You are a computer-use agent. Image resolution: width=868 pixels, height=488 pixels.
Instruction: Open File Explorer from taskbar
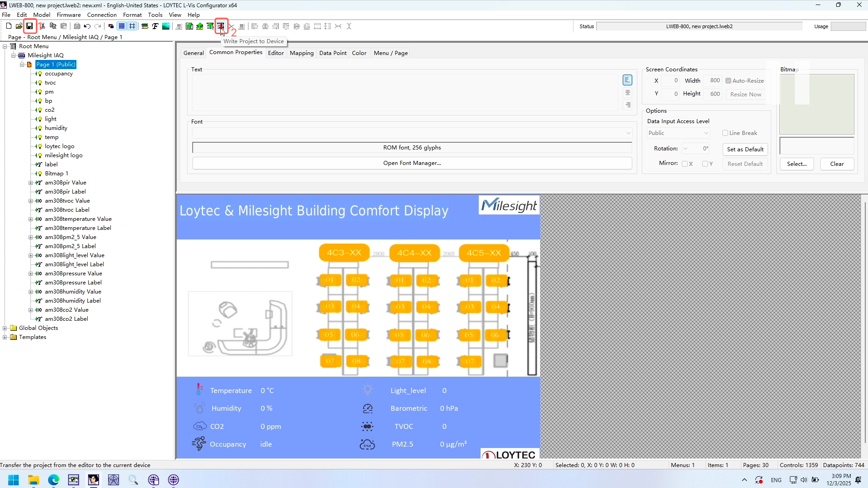[34, 480]
